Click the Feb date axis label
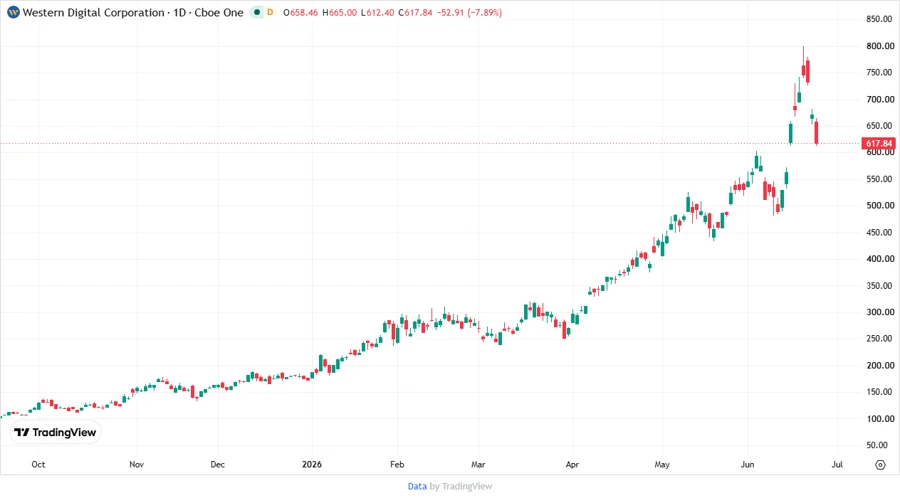This screenshot has width=900, height=498. pyautogui.click(x=397, y=464)
